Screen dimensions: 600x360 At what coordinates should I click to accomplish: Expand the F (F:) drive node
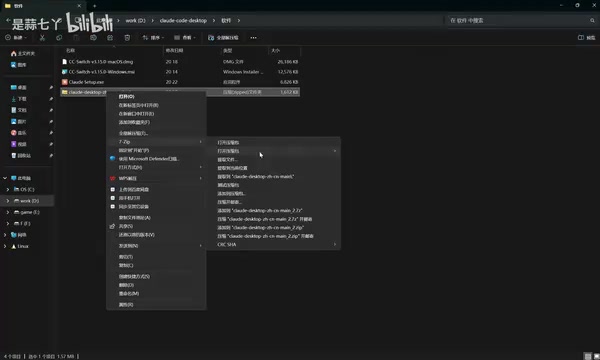[8, 223]
